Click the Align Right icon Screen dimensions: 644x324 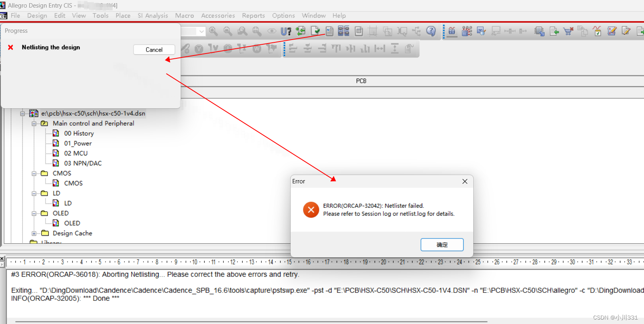[322, 49]
